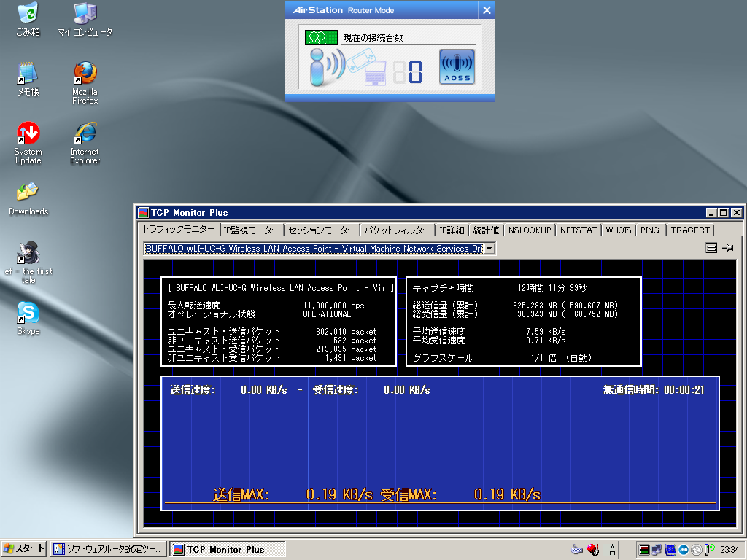Open the ごみ箱 recycle bin desktop icon

tap(28, 20)
